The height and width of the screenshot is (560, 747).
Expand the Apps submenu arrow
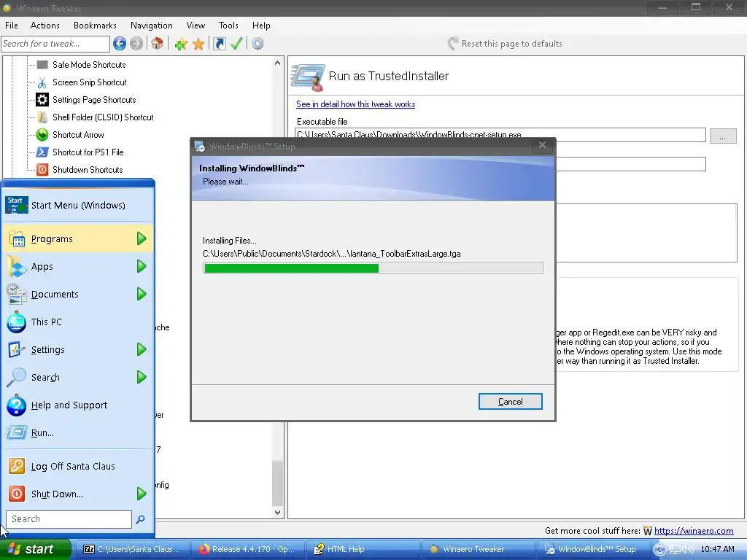click(142, 266)
